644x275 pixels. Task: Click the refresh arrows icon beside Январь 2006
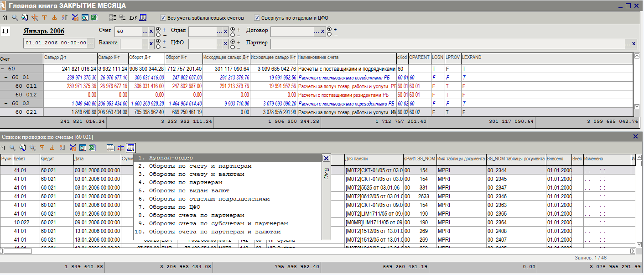pos(5,32)
